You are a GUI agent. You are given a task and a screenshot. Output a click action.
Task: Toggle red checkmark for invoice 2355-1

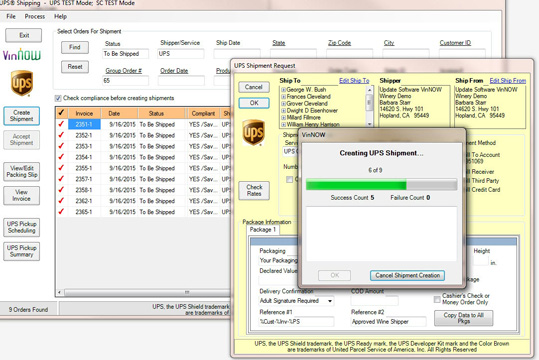tap(61, 168)
